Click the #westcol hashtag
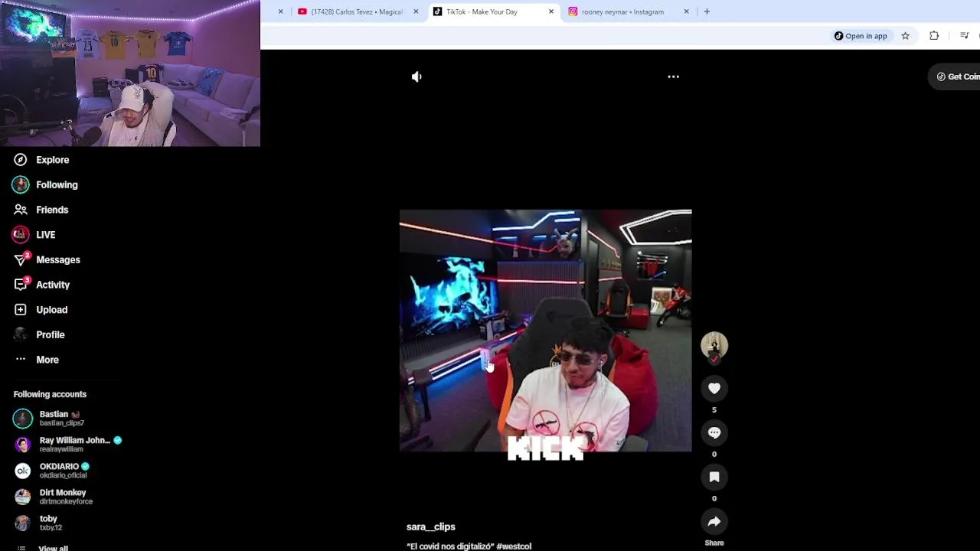The height and width of the screenshot is (551, 980). click(x=514, y=546)
